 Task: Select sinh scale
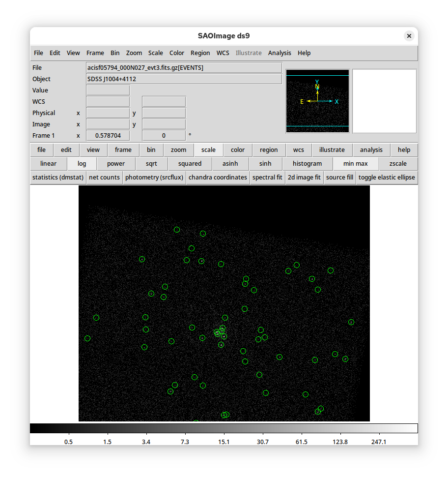(x=265, y=164)
